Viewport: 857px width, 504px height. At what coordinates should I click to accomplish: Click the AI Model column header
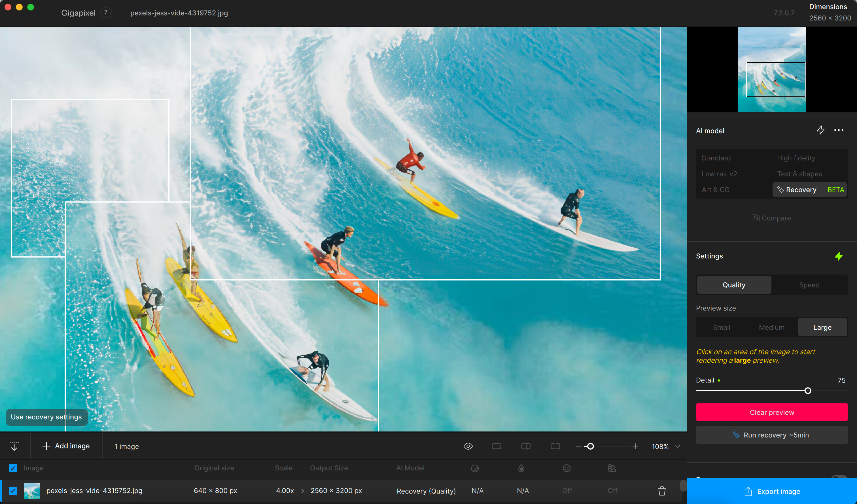coord(410,468)
